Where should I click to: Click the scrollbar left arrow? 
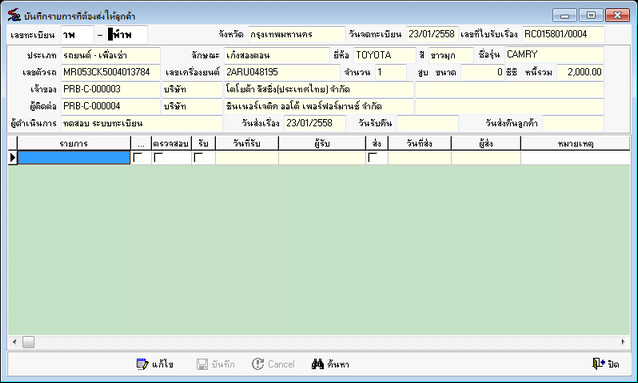(14, 342)
